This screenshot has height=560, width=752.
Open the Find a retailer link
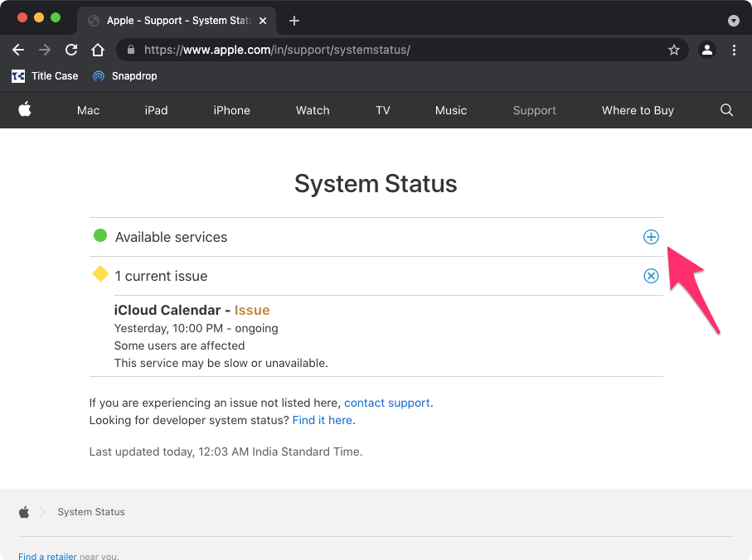coord(47,556)
